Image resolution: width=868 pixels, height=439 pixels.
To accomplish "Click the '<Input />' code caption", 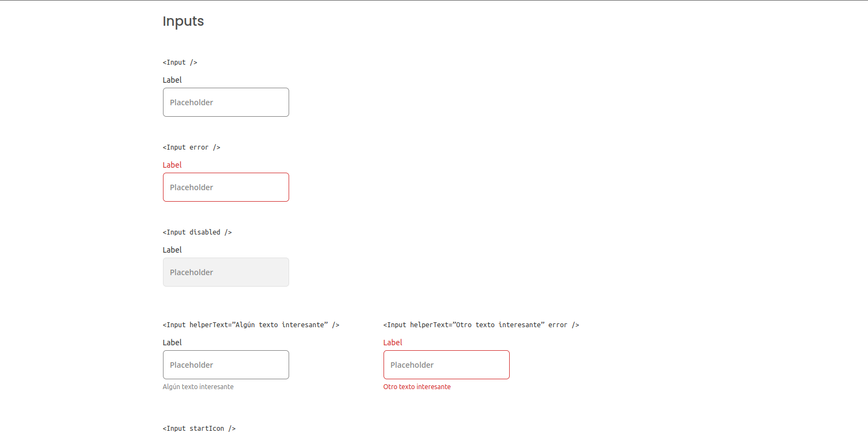I will pyautogui.click(x=180, y=62).
